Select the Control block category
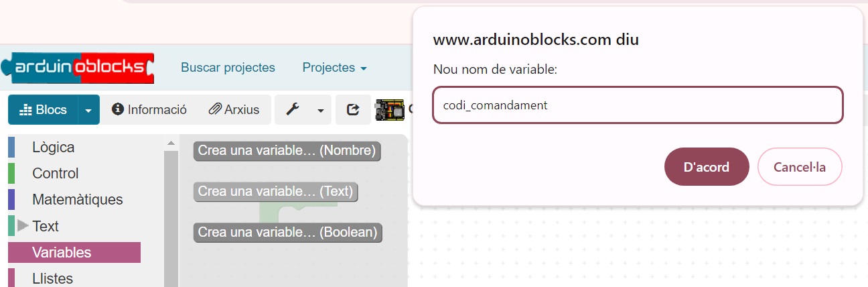The height and width of the screenshot is (287, 868). pos(55,174)
